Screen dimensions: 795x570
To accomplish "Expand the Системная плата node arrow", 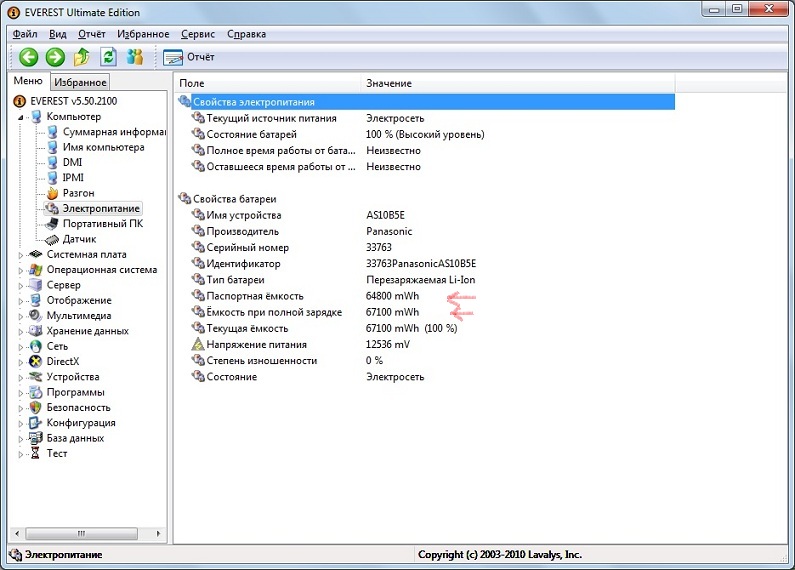I will coord(21,255).
